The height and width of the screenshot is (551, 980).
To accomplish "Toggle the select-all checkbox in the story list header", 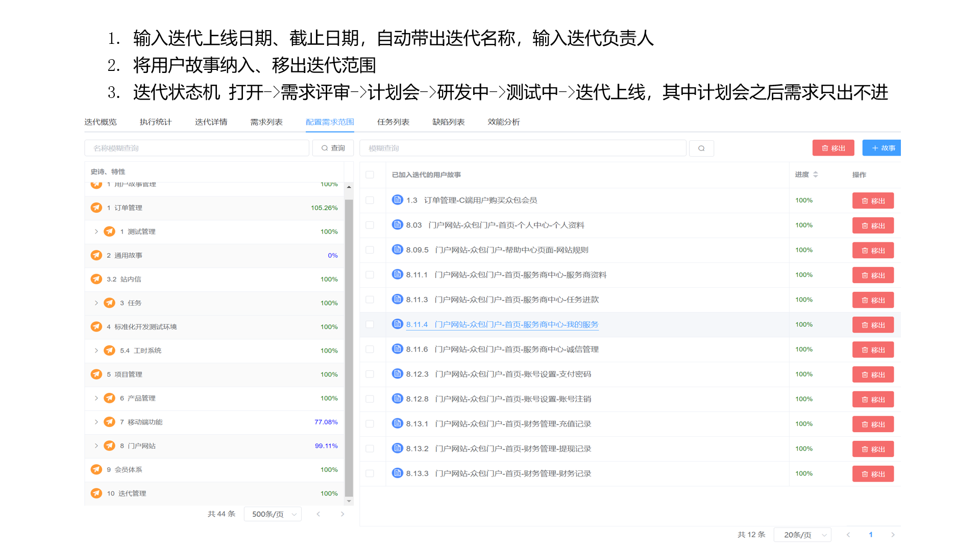I will [x=370, y=174].
